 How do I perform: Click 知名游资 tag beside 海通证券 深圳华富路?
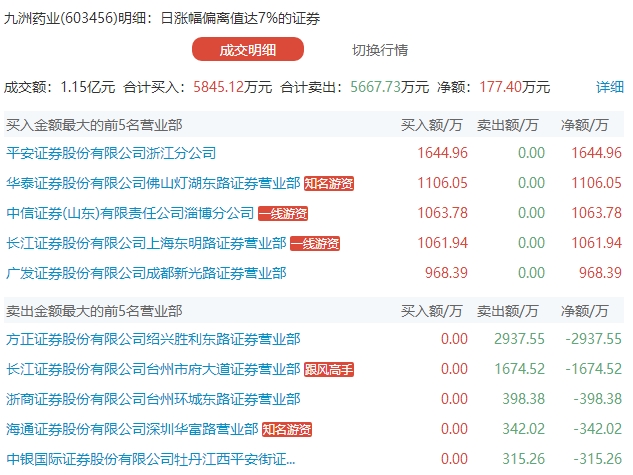tap(287, 429)
